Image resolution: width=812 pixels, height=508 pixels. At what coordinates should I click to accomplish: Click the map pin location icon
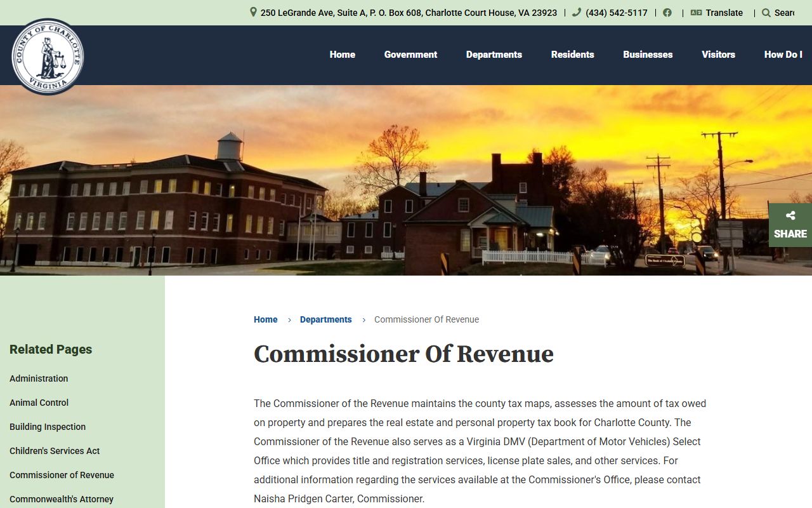point(253,12)
